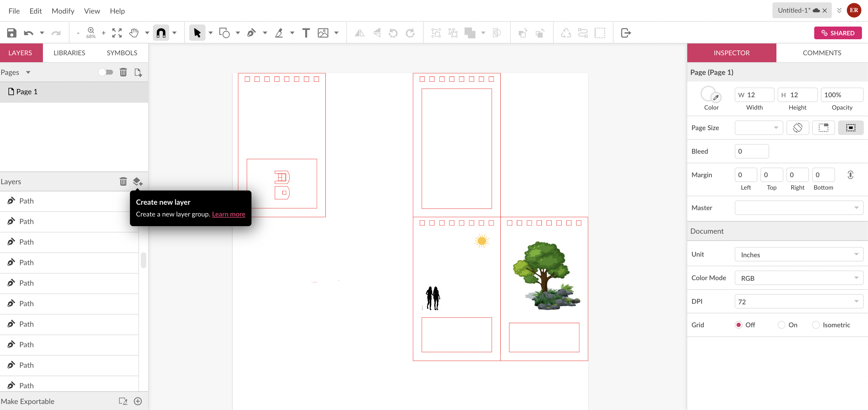Open the Unit dropdown showing Inches
Image resolution: width=868 pixels, height=410 pixels.
point(798,255)
